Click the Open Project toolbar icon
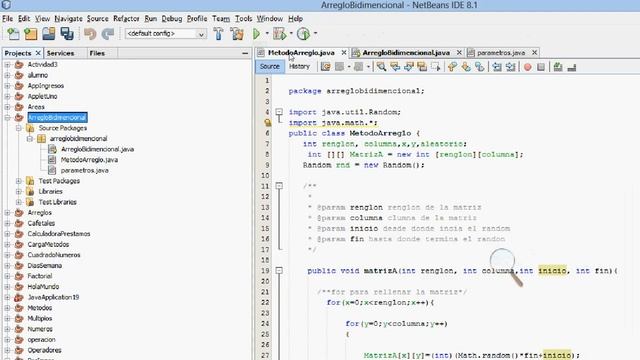The width and height of the screenshot is (640, 360). pos(49,34)
